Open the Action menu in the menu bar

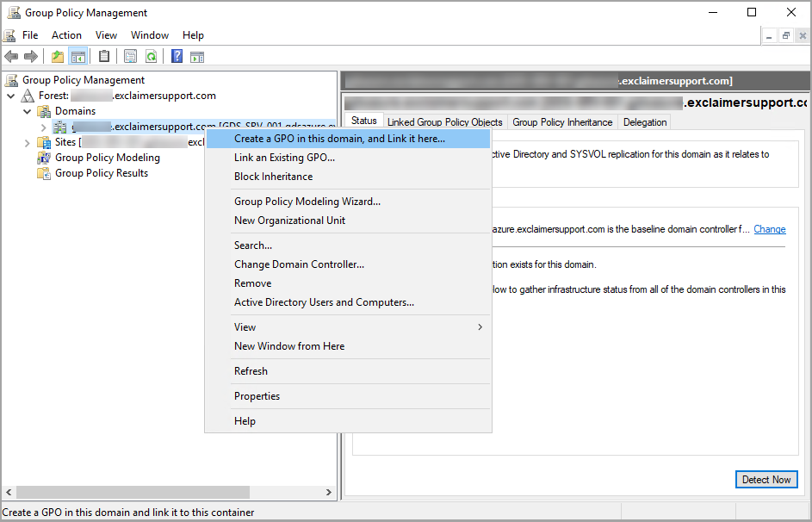pos(66,35)
